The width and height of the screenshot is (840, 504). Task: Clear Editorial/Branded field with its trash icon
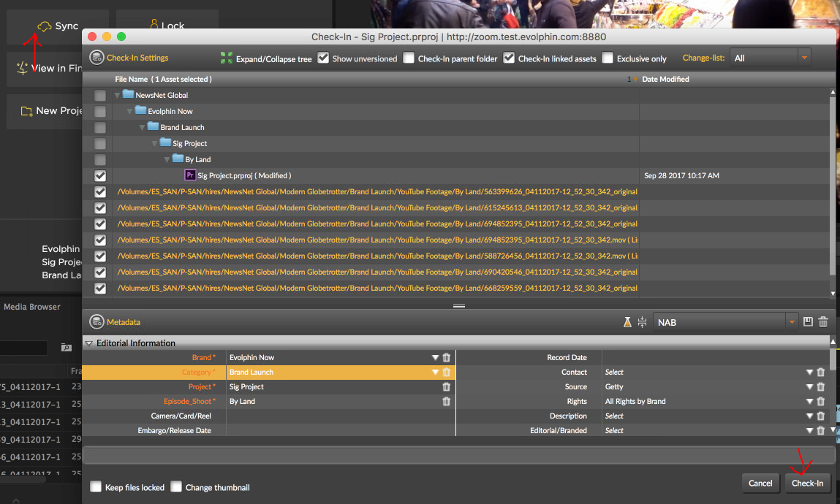click(x=821, y=430)
